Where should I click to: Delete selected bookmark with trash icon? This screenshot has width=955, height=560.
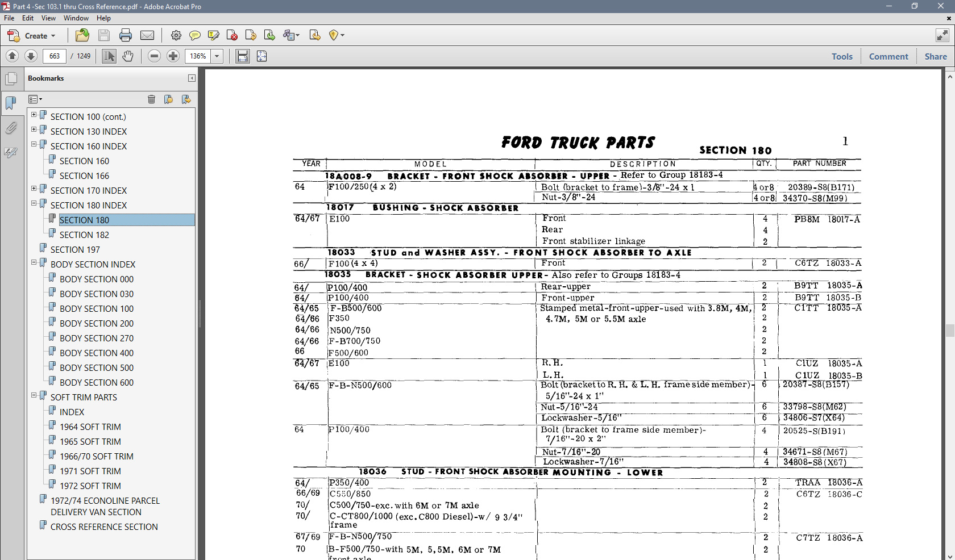(151, 99)
